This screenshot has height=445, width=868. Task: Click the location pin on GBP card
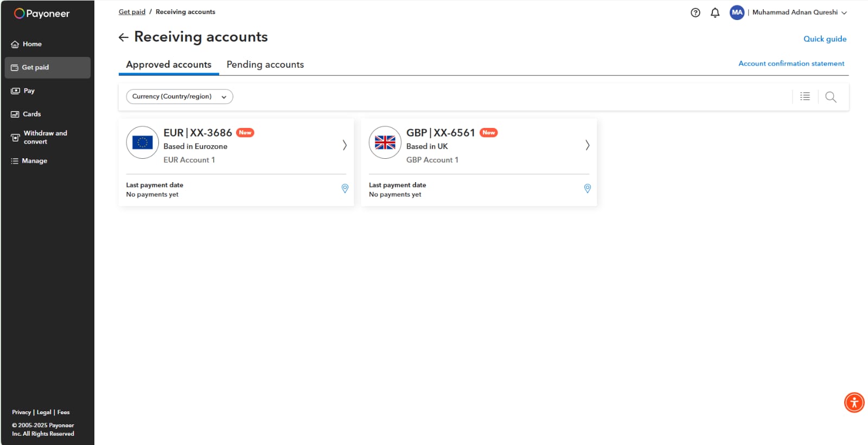click(587, 189)
